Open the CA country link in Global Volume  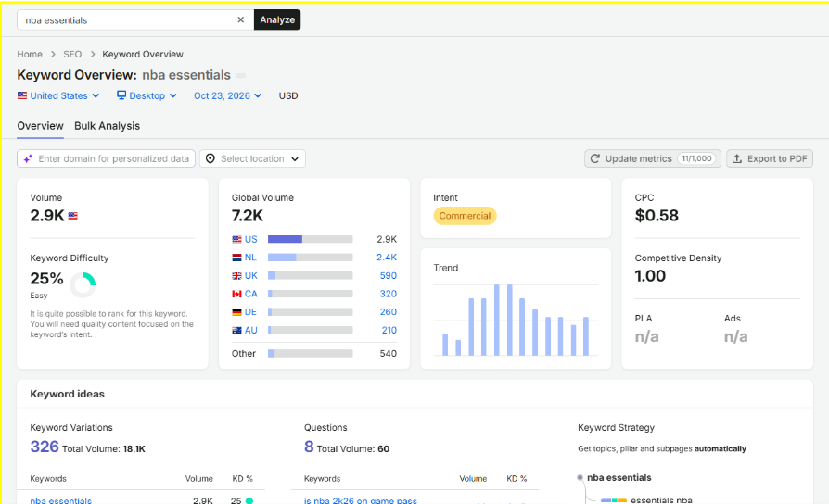point(251,294)
